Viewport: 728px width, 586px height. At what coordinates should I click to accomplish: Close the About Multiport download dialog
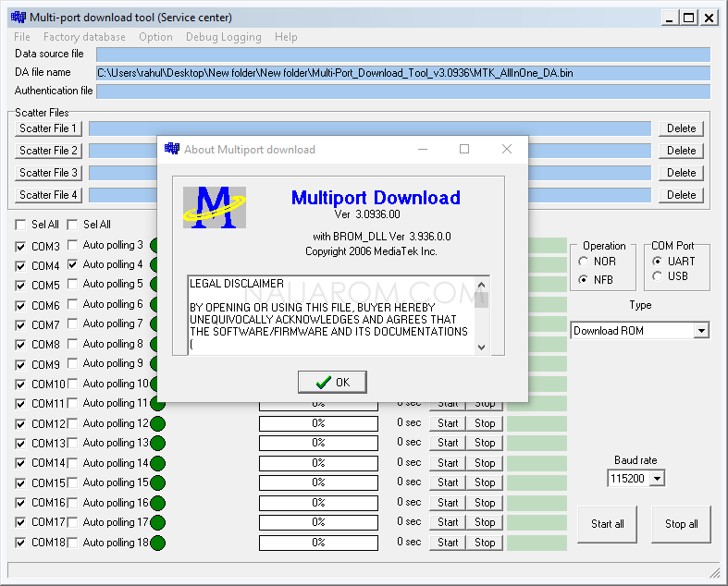(x=507, y=149)
